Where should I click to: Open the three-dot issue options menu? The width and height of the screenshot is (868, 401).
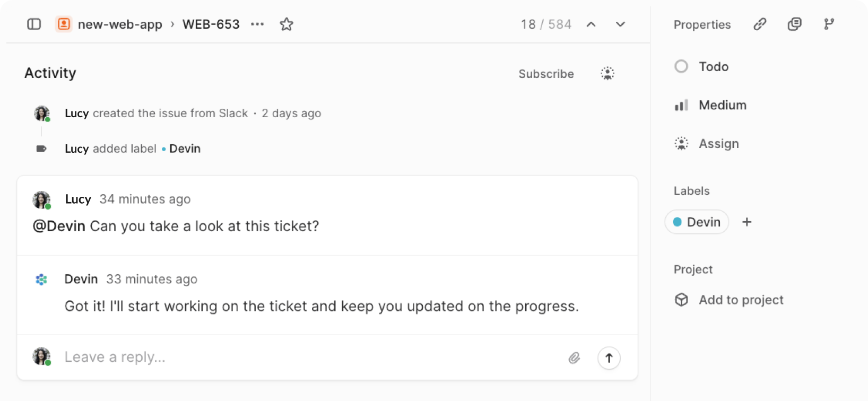click(x=257, y=24)
